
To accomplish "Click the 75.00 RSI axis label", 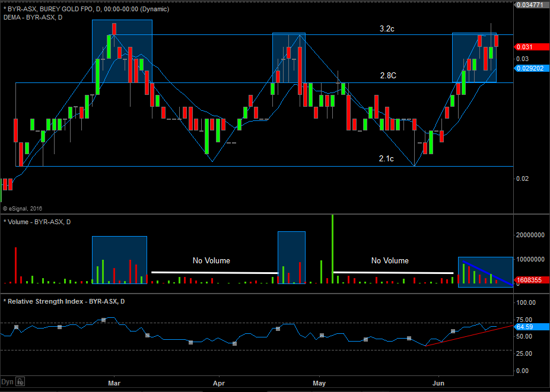I will (524, 320).
